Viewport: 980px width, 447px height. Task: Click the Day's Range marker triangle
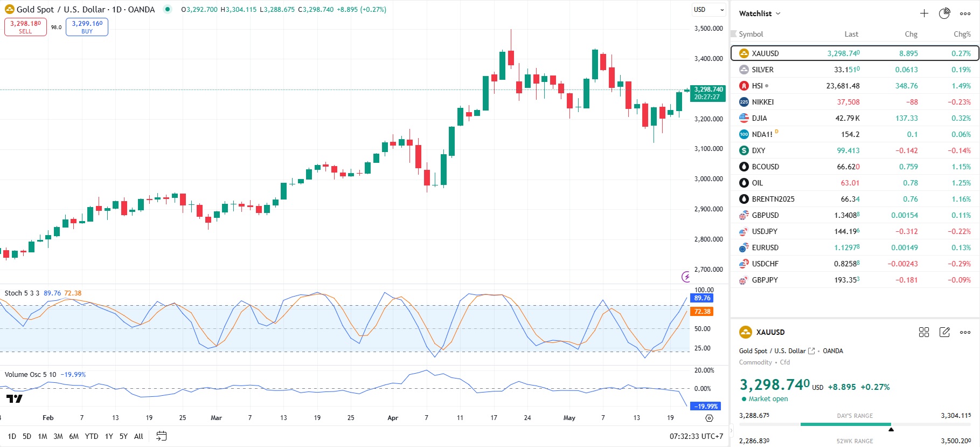pos(891,429)
